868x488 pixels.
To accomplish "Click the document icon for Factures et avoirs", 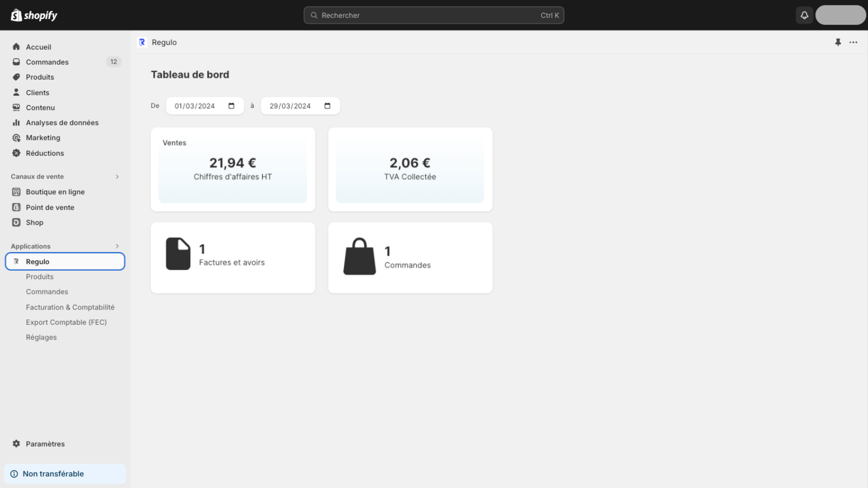I will point(178,254).
